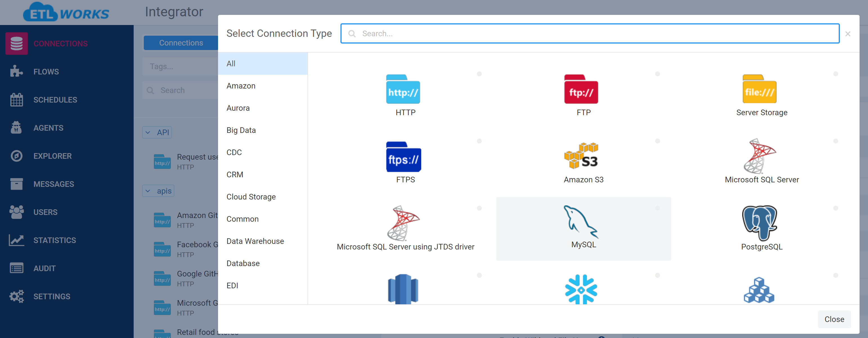The width and height of the screenshot is (868, 338).
Task: Click the Close button in dialog
Action: pos(834,319)
